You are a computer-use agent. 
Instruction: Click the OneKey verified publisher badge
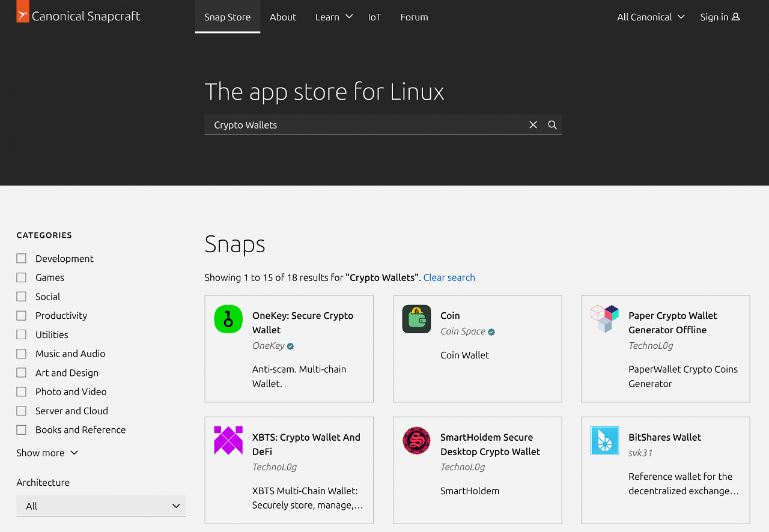291,346
